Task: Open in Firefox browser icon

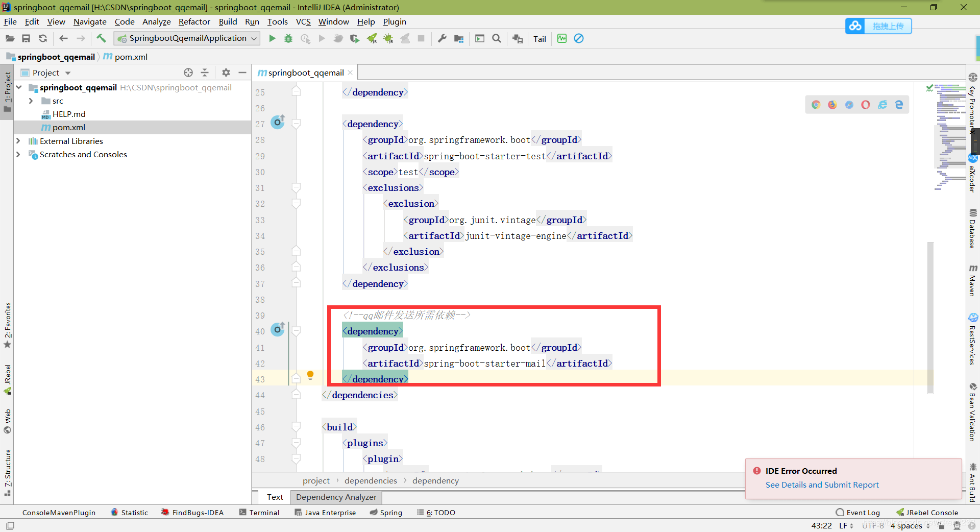Action: 832,105
